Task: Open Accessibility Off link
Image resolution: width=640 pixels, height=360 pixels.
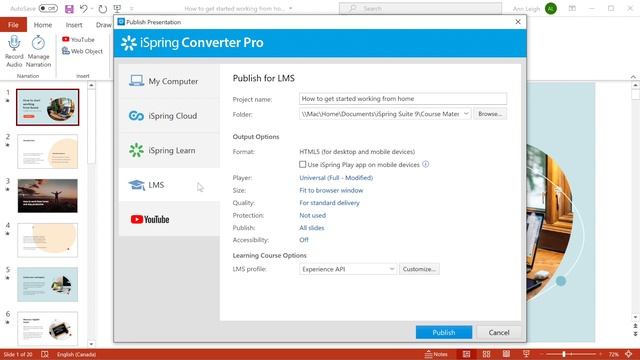Action: pyautogui.click(x=304, y=240)
